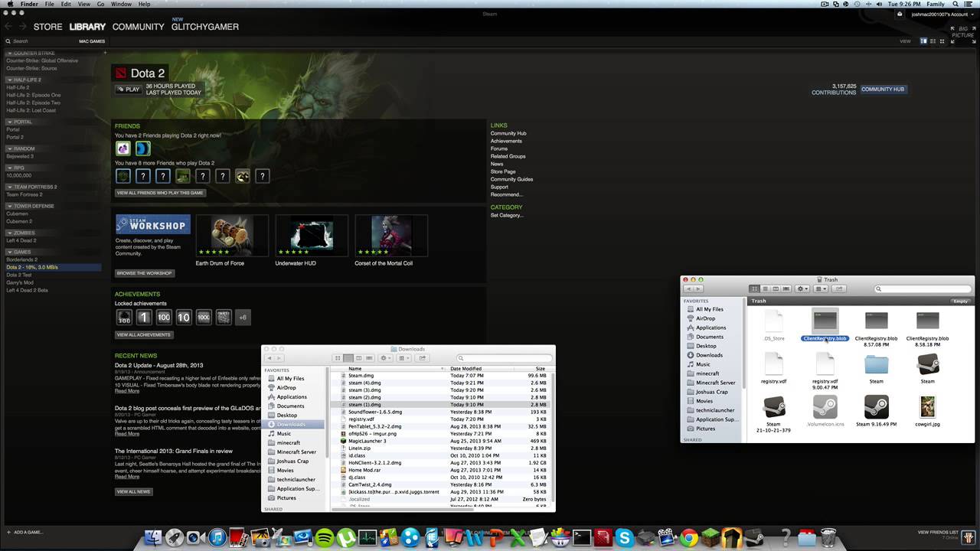Click Add a Game at bottom left
This screenshot has width=980, height=551.
pyautogui.click(x=24, y=532)
